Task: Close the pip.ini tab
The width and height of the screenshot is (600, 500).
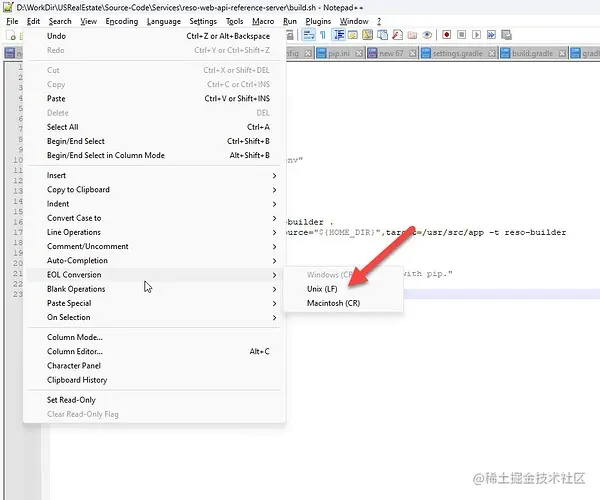Action: pos(359,54)
